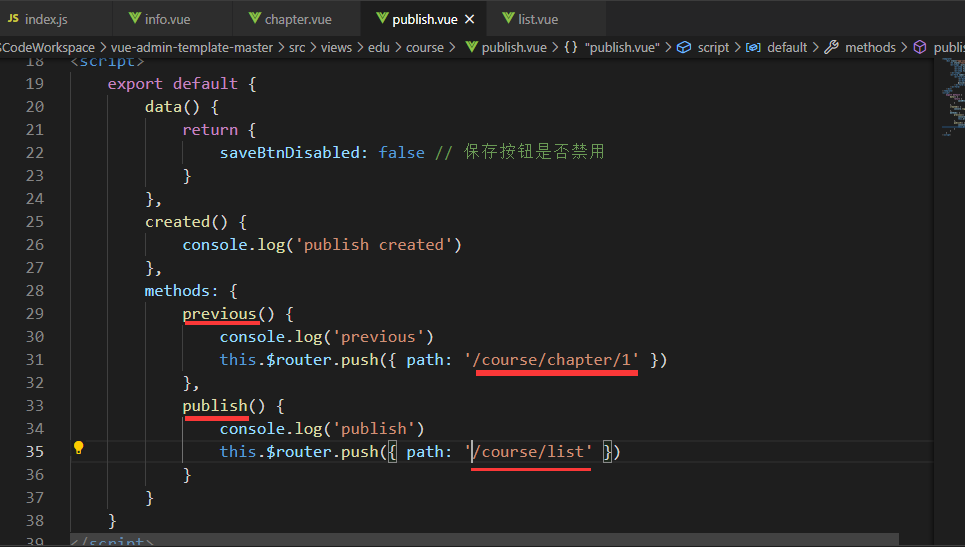The image size is (965, 547).
Task: Click the "publish.vue" object breadcrumb
Action: point(622,47)
